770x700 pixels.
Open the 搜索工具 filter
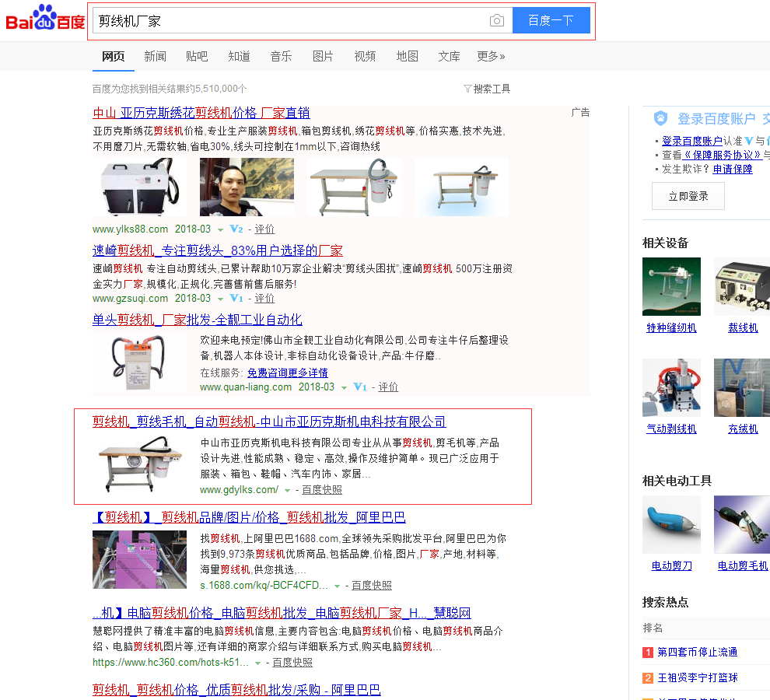pos(487,89)
